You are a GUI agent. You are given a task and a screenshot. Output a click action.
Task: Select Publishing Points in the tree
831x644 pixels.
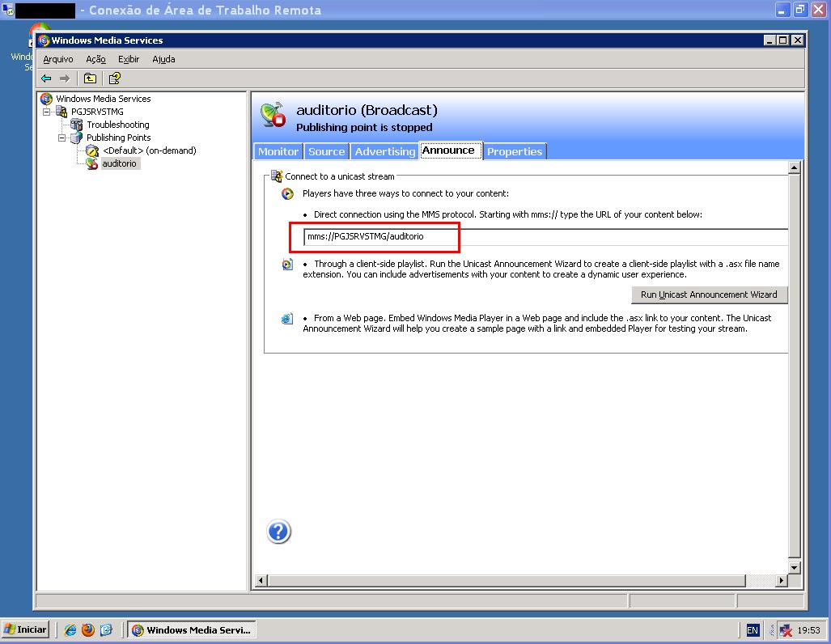(x=119, y=138)
